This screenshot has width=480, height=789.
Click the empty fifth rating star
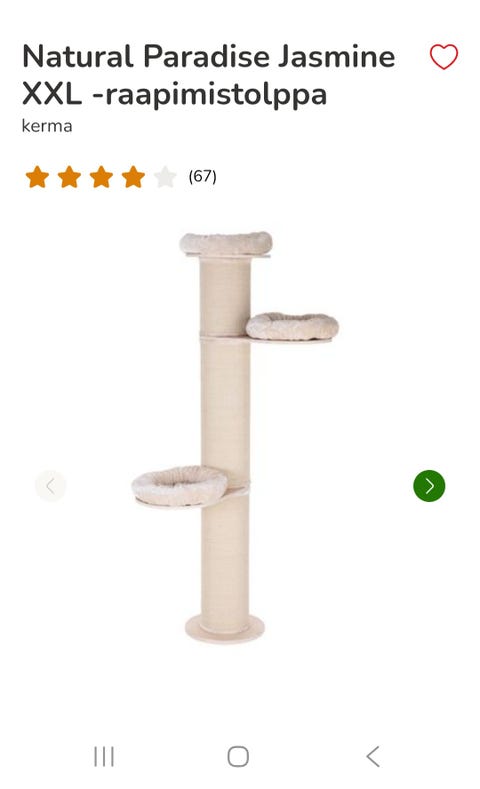(x=165, y=177)
